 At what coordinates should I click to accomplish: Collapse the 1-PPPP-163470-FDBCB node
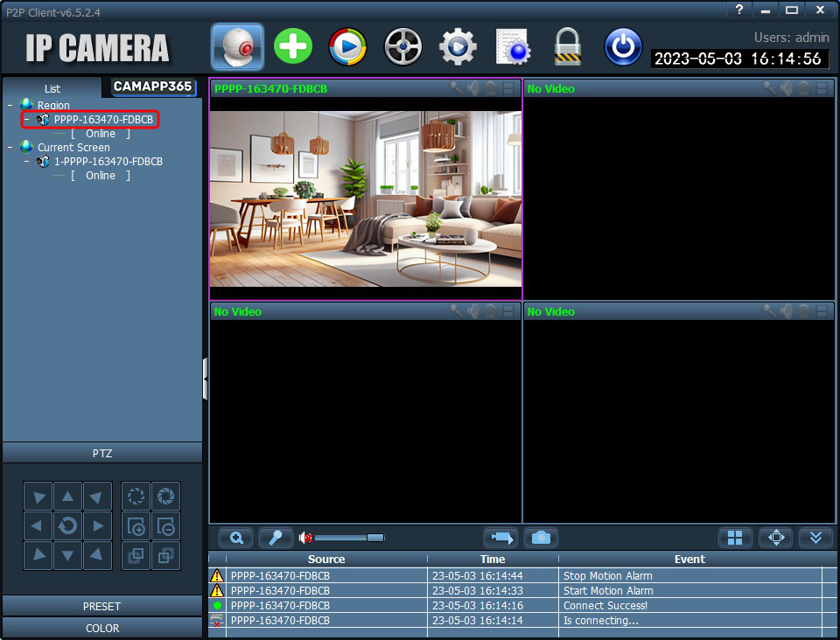(x=27, y=161)
